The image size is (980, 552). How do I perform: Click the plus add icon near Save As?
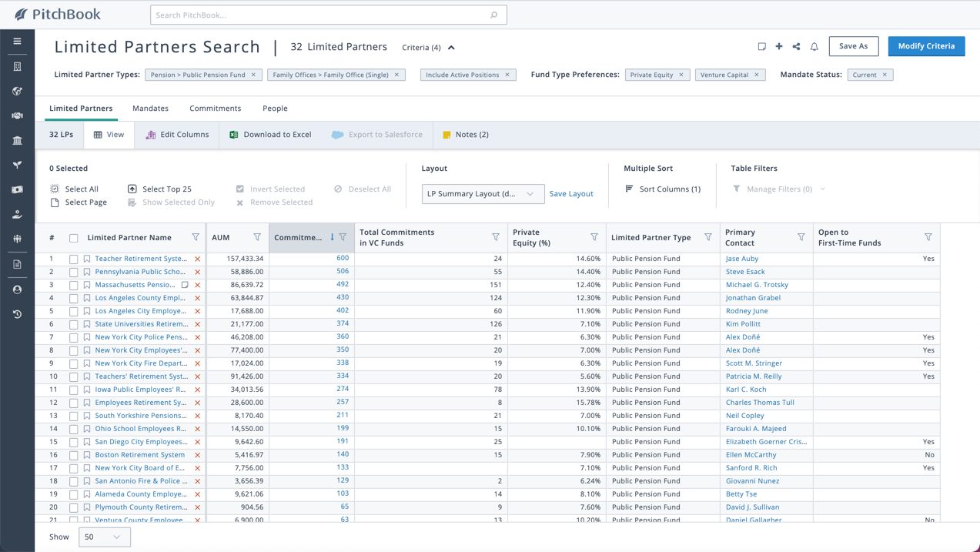pyautogui.click(x=779, y=46)
